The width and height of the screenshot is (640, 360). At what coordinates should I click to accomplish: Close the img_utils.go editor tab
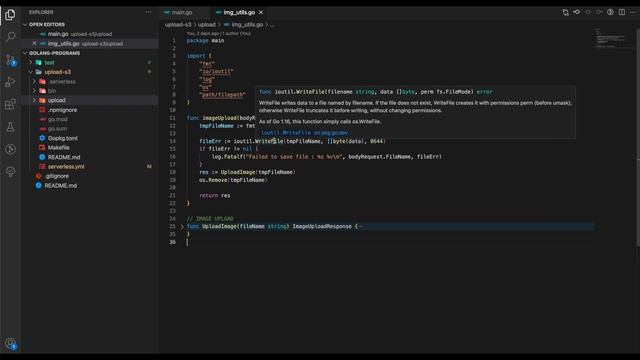pos(261,12)
